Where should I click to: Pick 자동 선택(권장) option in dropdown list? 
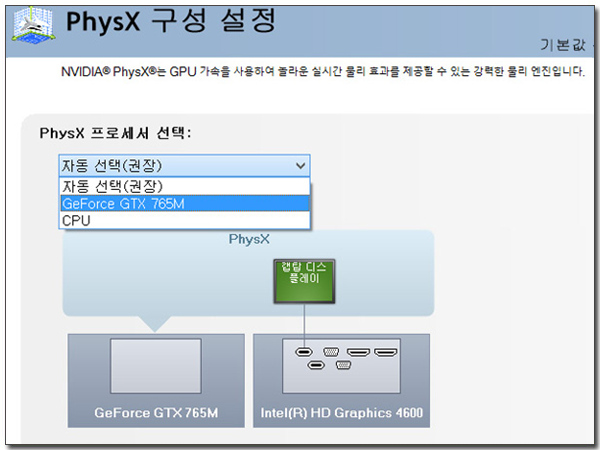pyautogui.click(x=185, y=186)
